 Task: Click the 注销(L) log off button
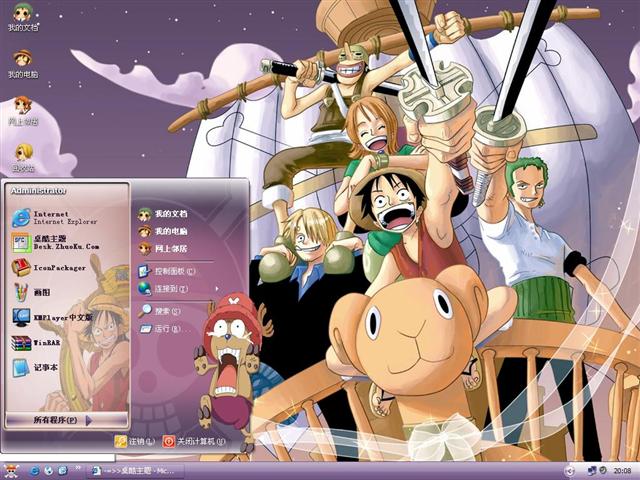(x=135, y=441)
